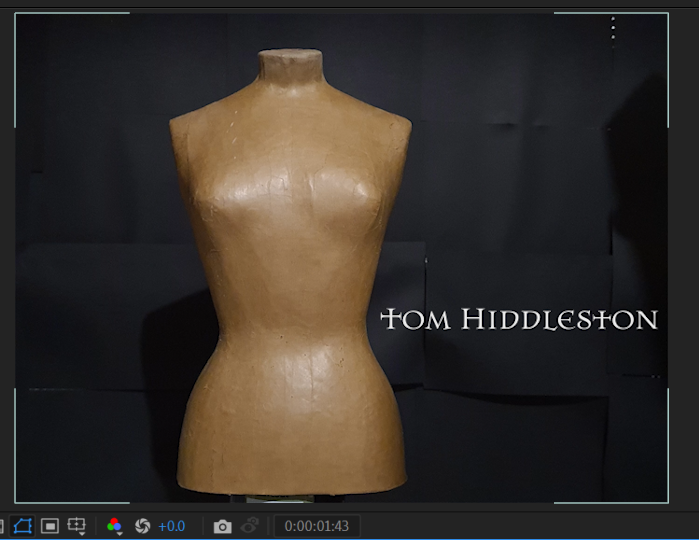Take a snapshot with the camera icon
This screenshot has height=540, width=699.
(222, 527)
